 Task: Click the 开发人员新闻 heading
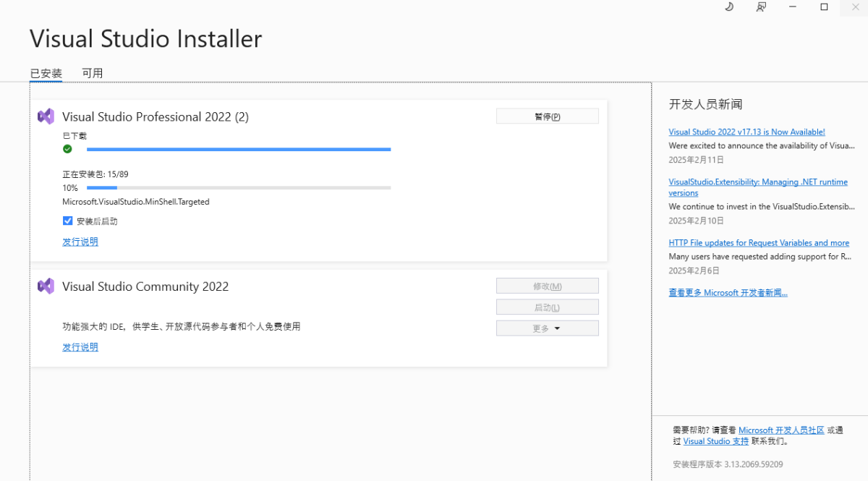(705, 104)
